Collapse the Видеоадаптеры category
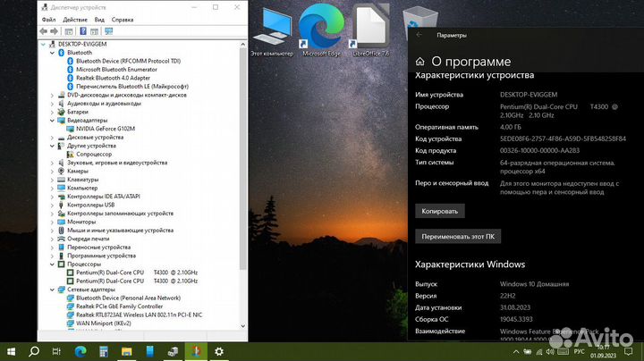Viewport: 644px width, 361px height. (x=52, y=121)
